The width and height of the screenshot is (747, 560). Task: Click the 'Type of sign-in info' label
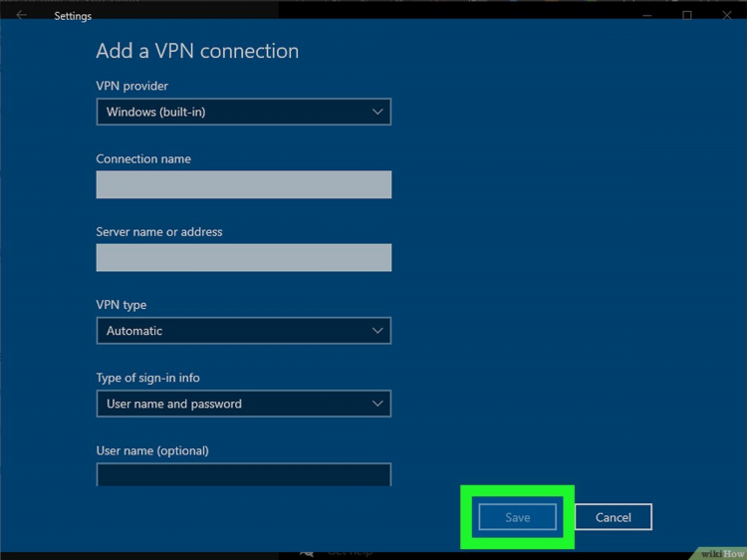coord(147,378)
